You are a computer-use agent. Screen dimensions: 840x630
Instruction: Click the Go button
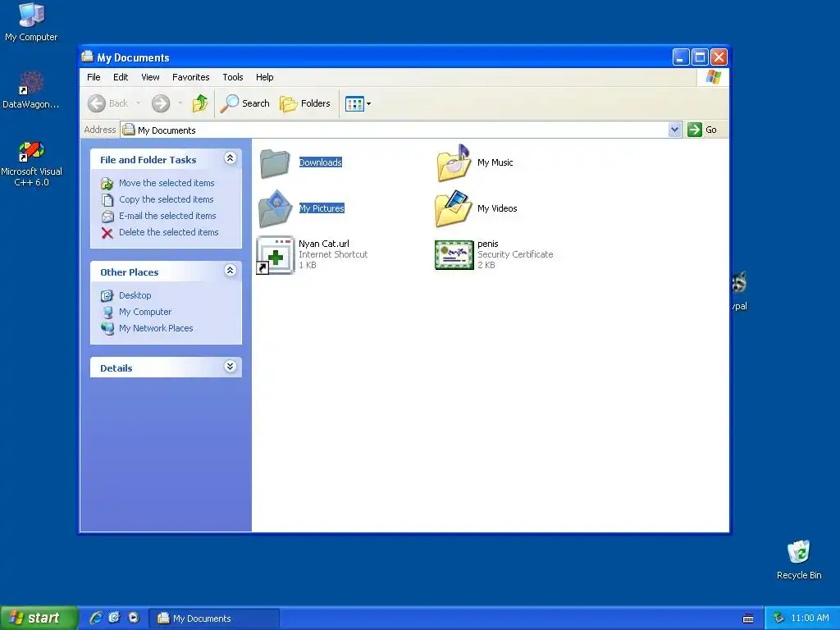coord(702,130)
